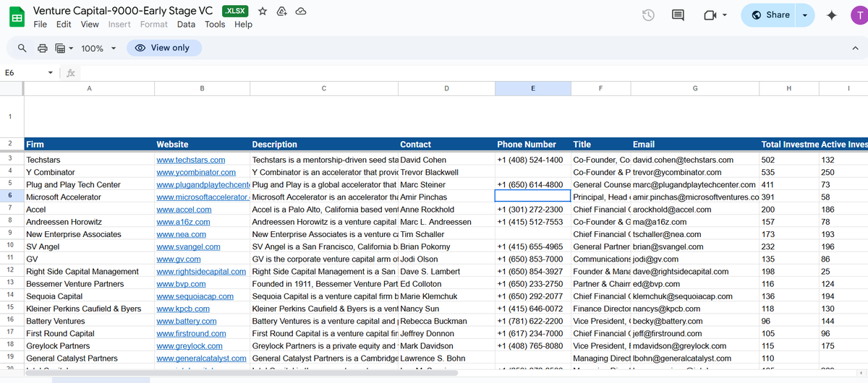Screen dimensions: 868x383
Task: Click the Share button
Action: pyautogui.click(x=769, y=15)
